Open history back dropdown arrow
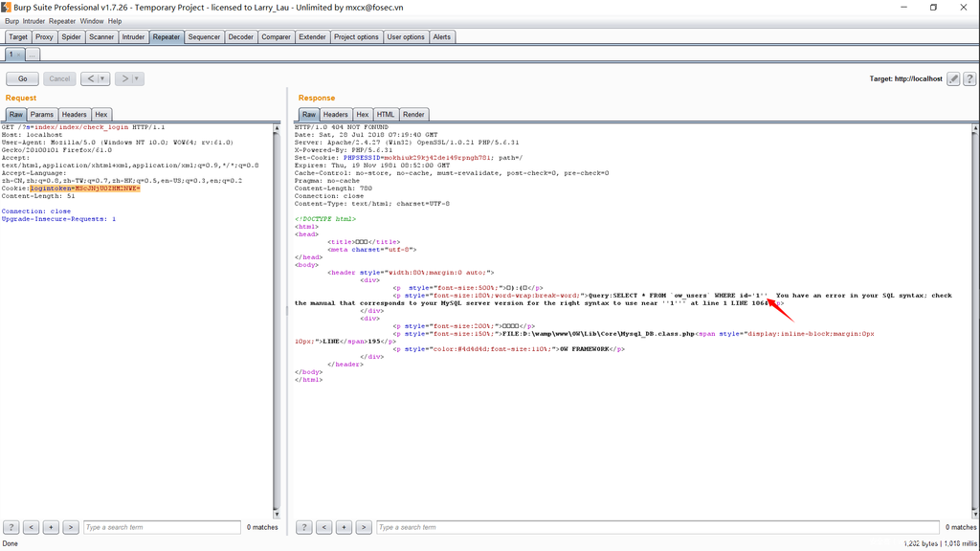The width and height of the screenshot is (980, 551). point(103,78)
